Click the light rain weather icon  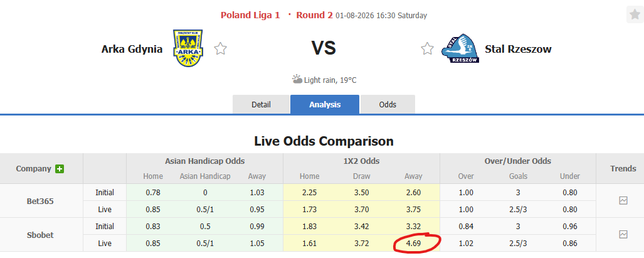click(297, 79)
